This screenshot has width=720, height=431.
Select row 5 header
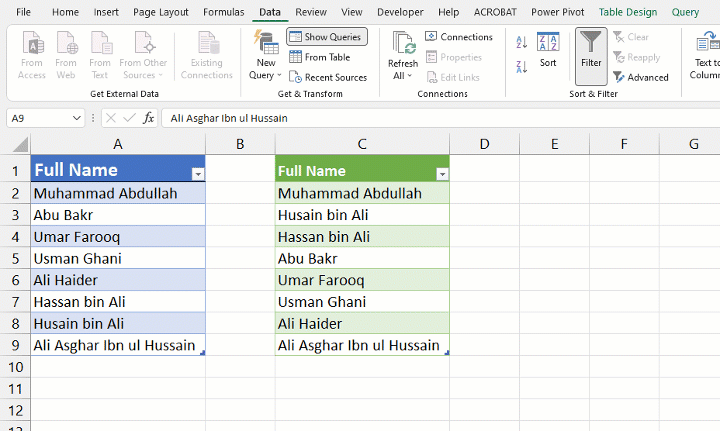pos(15,258)
